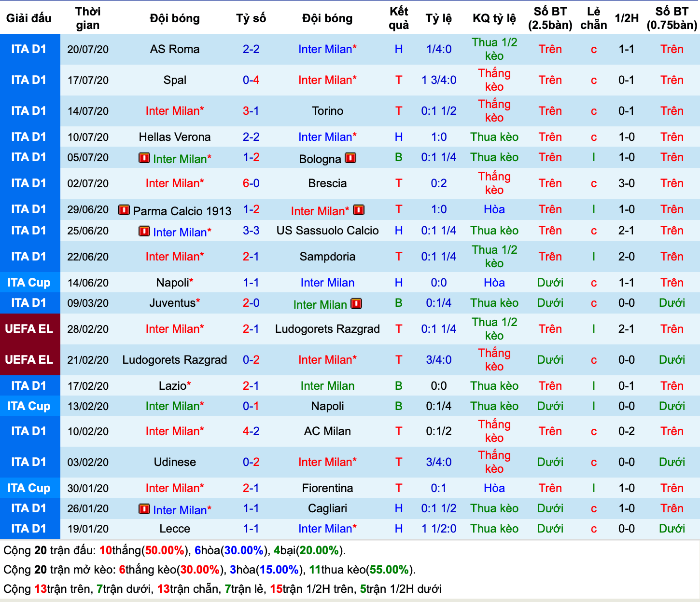Select Napoli in the 13/02/20 row
This screenshot has width=700, height=602.
[327, 406]
